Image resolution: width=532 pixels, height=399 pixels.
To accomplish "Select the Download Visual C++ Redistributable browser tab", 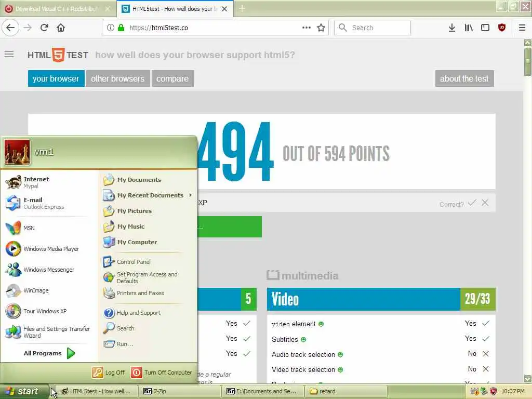I will click(58, 9).
